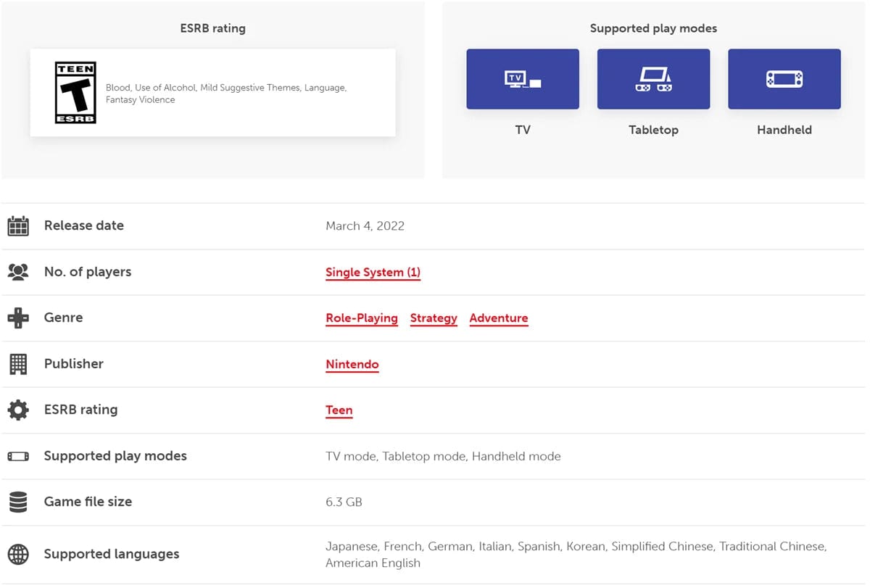The height and width of the screenshot is (588, 870).
Task: Open the Nintendo publisher link
Action: (352, 365)
